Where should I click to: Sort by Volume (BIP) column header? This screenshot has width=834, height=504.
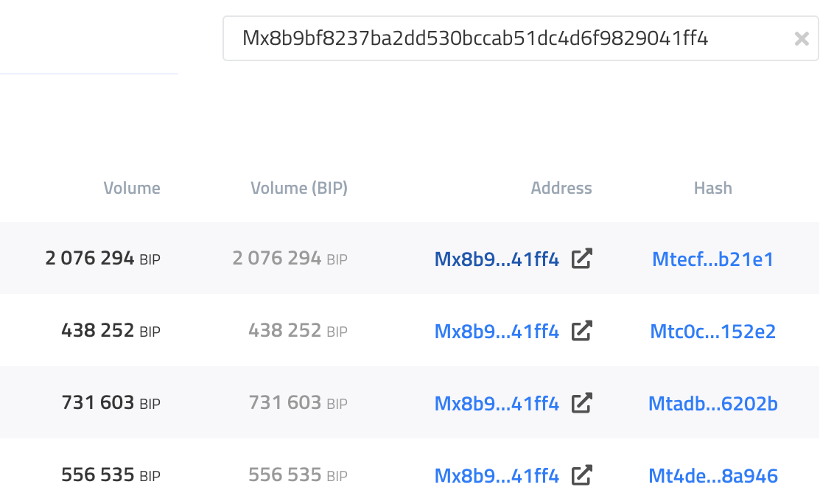click(x=299, y=188)
